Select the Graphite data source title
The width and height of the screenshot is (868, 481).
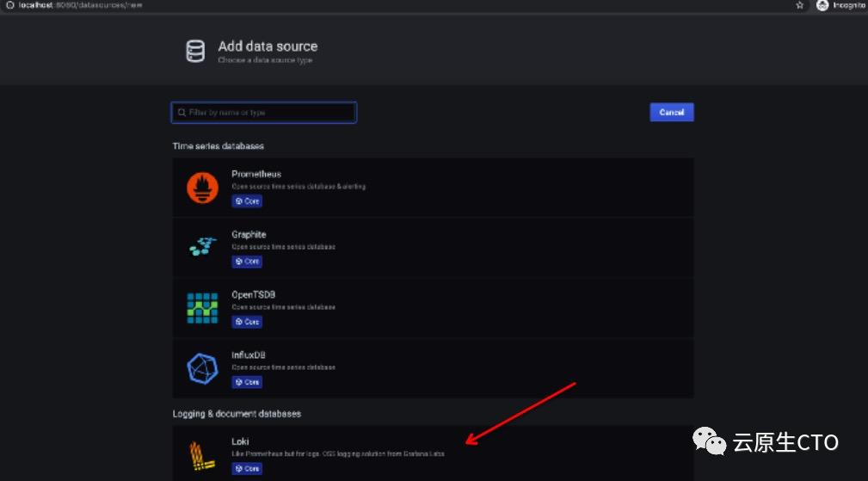pos(249,234)
